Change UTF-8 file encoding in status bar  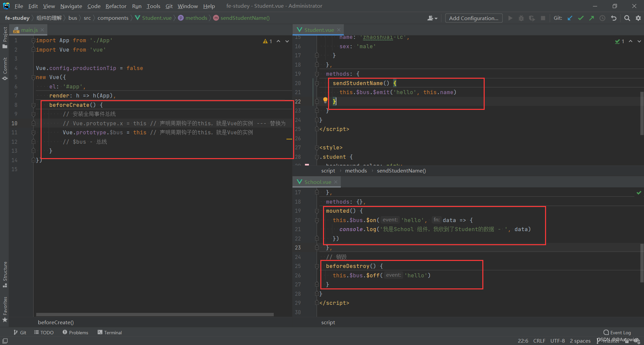557,341
